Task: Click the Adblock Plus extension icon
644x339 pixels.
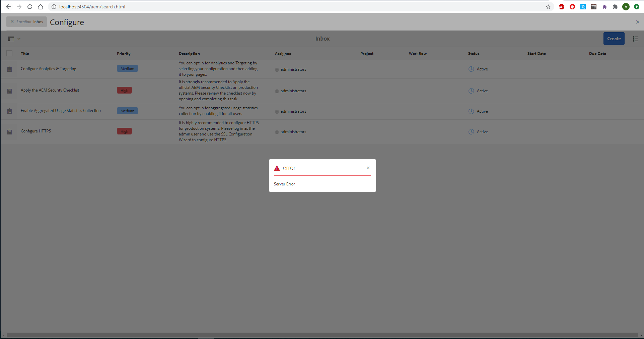Action: tap(561, 7)
